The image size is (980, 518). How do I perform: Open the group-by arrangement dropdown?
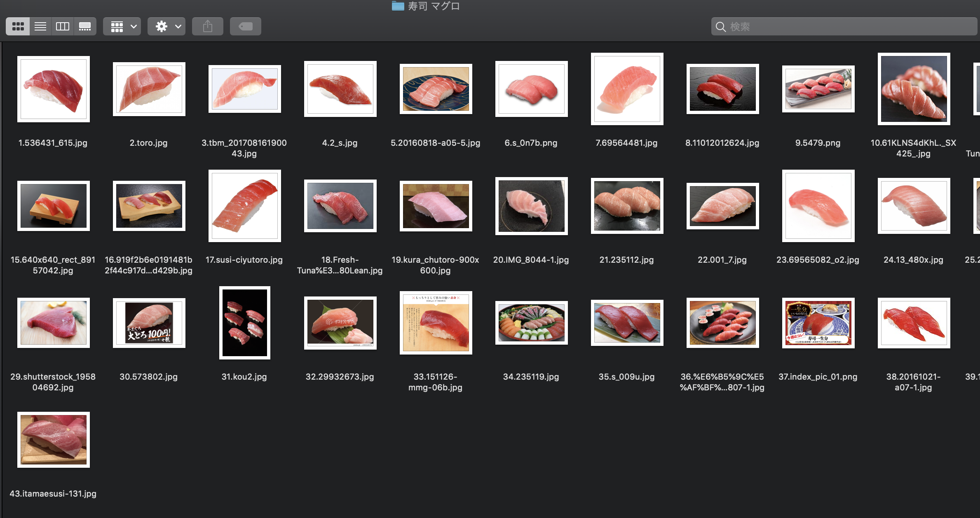click(x=117, y=26)
